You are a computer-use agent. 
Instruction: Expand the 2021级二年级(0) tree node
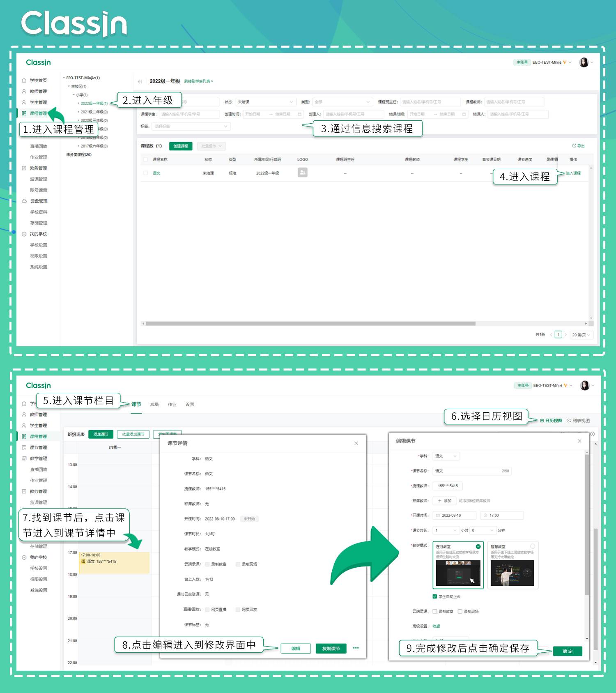tap(78, 112)
